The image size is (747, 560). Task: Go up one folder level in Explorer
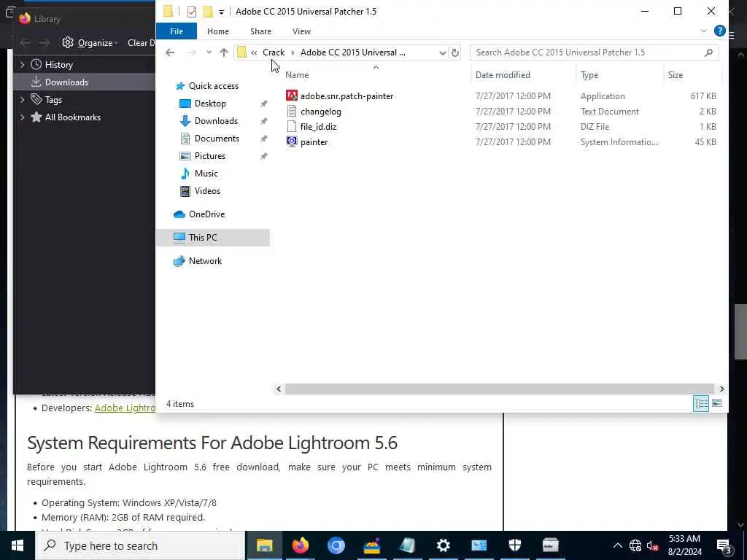pyautogui.click(x=224, y=52)
